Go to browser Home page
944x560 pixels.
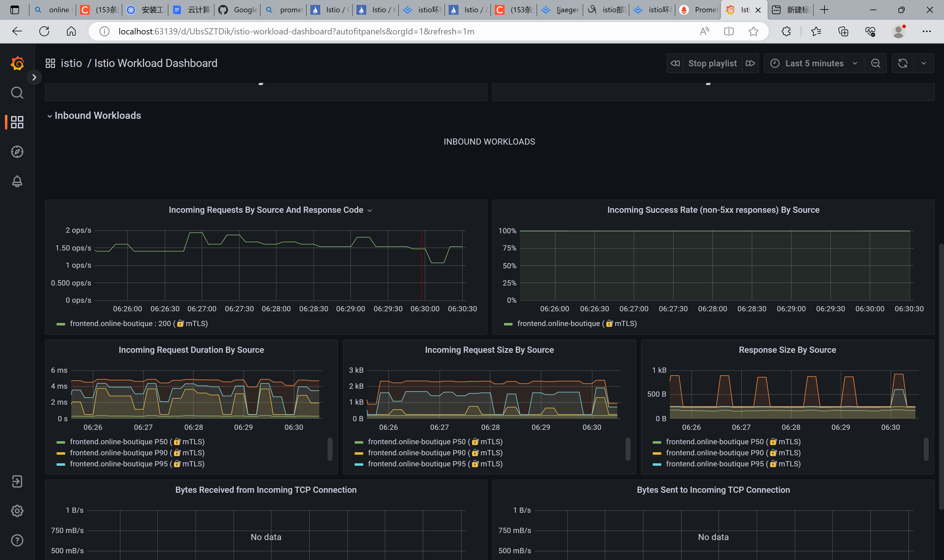coord(71,31)
